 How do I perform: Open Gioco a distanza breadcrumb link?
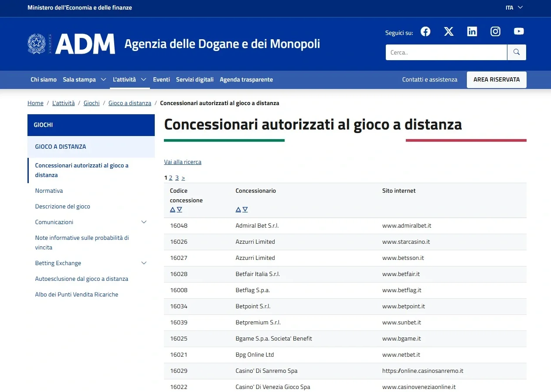130,103
